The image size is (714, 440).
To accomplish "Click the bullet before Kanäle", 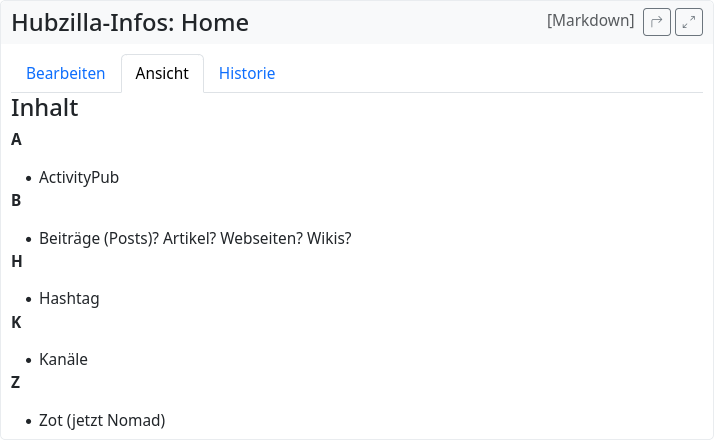I will point(28,360).
